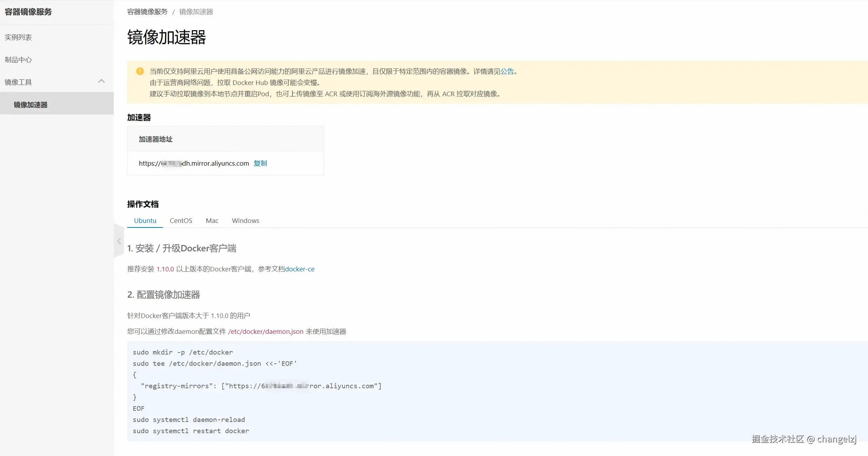This screenshot has height=456, width=868.
Task: Open the 公告 announcement link
Action: tap(507, 71)
